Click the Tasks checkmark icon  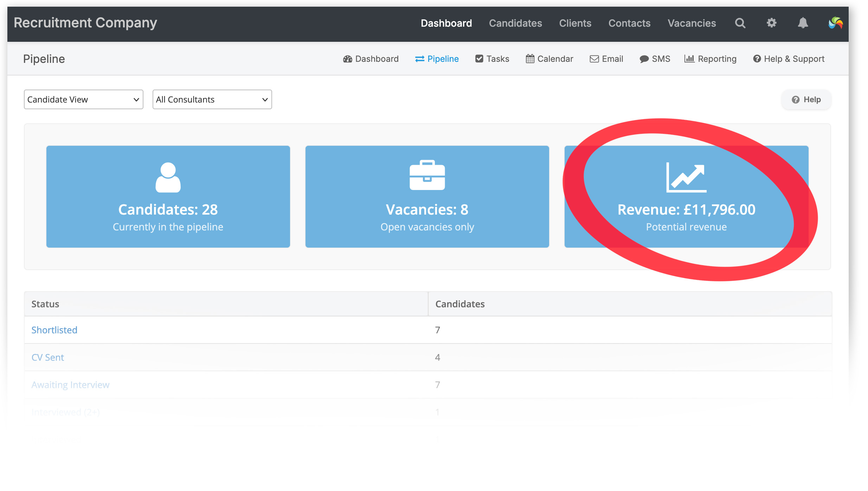tap(479, 59)
